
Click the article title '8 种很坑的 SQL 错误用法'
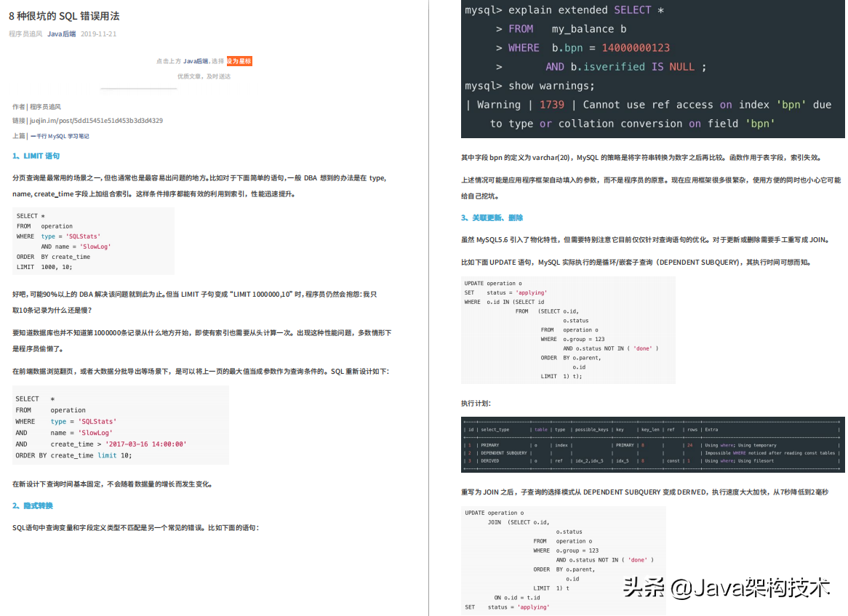tap(64, 16)
